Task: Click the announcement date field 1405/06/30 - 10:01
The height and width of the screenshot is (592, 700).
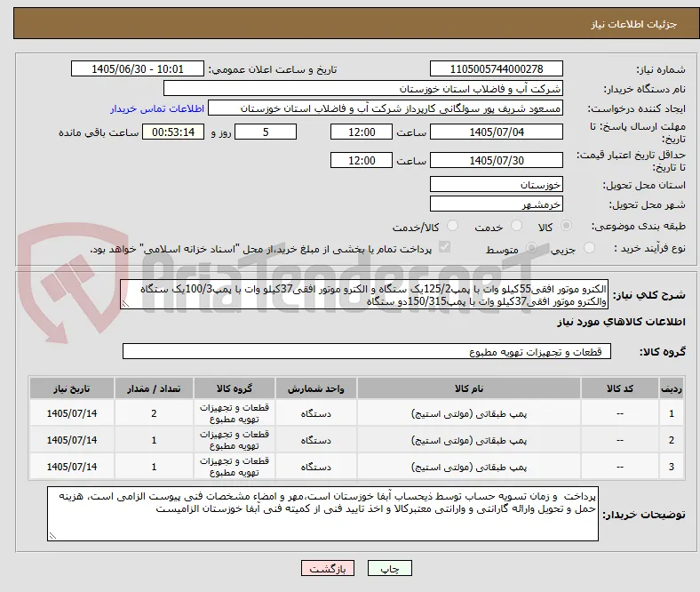Action: [138, 68]
